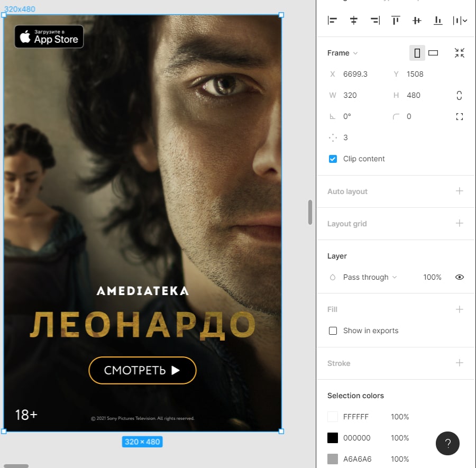The image size is (476, 468).
Task: Click the App Store badge on canvas
Action: (x=49, y=36)
